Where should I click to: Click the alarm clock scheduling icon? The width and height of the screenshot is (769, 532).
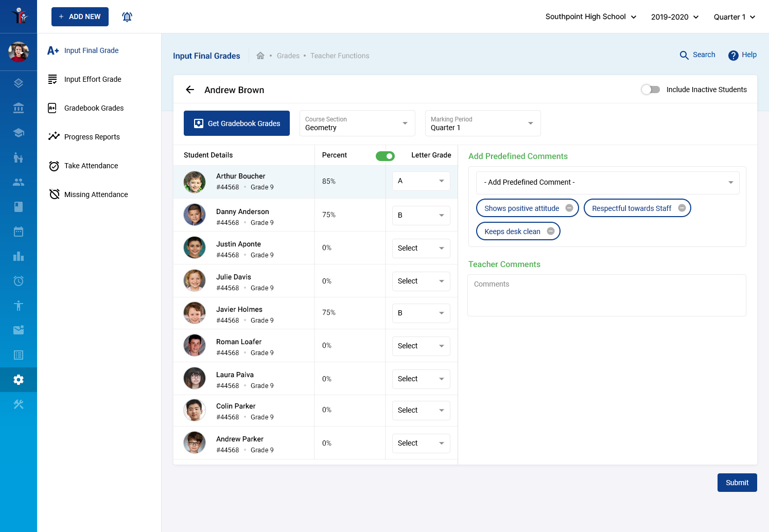tap(19, 281)
